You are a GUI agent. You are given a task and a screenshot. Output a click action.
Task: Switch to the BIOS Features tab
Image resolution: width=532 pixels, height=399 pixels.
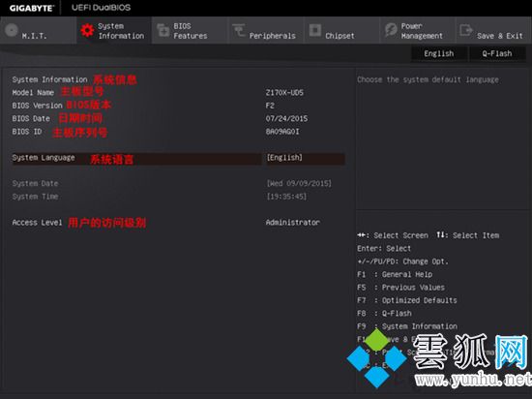tap(190, 31)
